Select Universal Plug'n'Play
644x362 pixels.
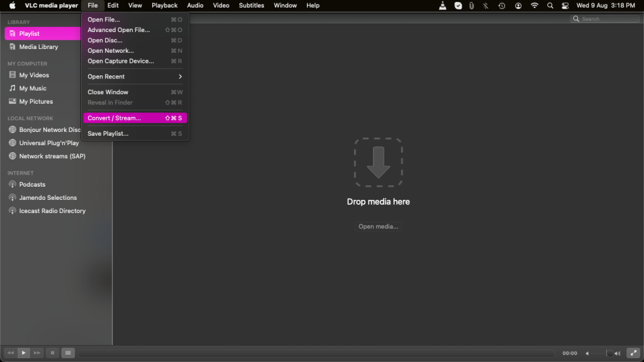49,143
